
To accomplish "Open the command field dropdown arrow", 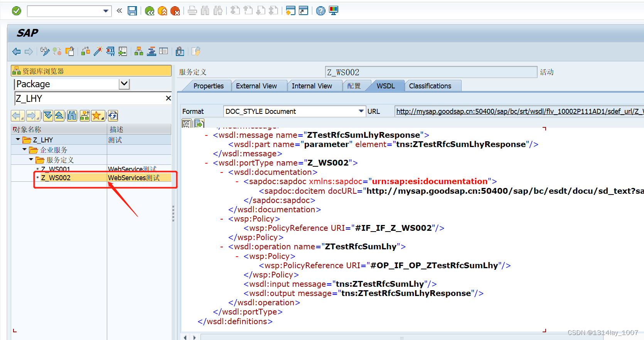I will tap(106, 11).
